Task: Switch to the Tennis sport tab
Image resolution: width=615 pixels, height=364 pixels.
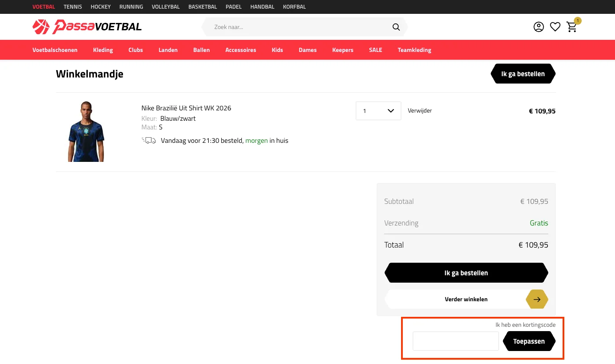Action: point(73,7)
